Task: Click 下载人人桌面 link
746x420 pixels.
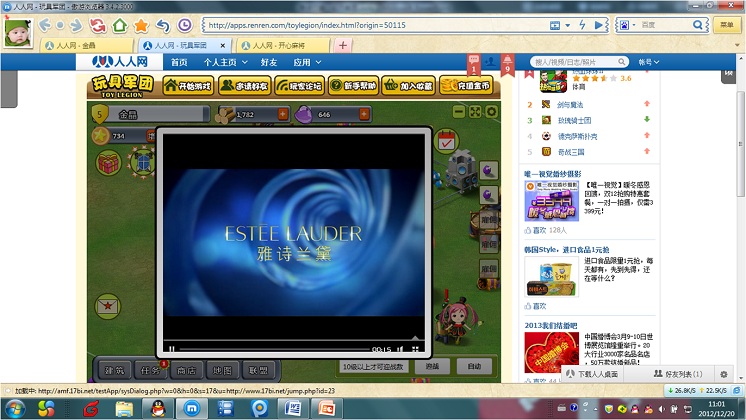Action: point(592,374)
